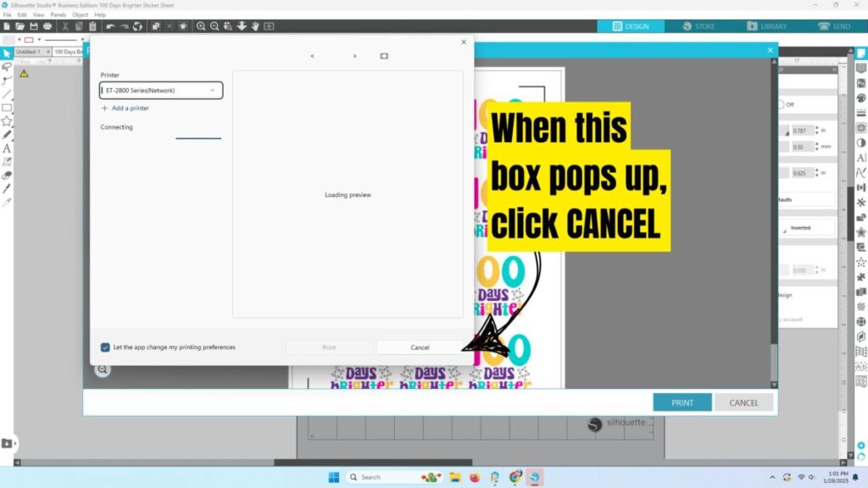
Task: Open the Fill color palette panel icon
Action: tap(861, 98)
